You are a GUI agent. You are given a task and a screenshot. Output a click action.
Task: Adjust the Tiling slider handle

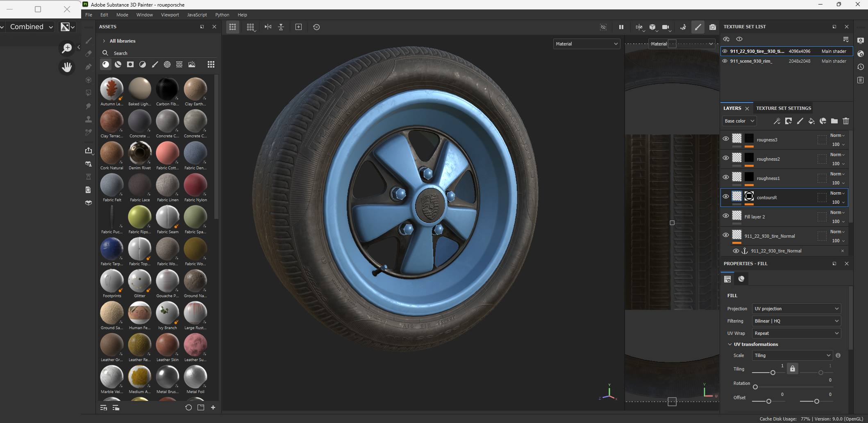pyautogui.click(x=773, y=373)
